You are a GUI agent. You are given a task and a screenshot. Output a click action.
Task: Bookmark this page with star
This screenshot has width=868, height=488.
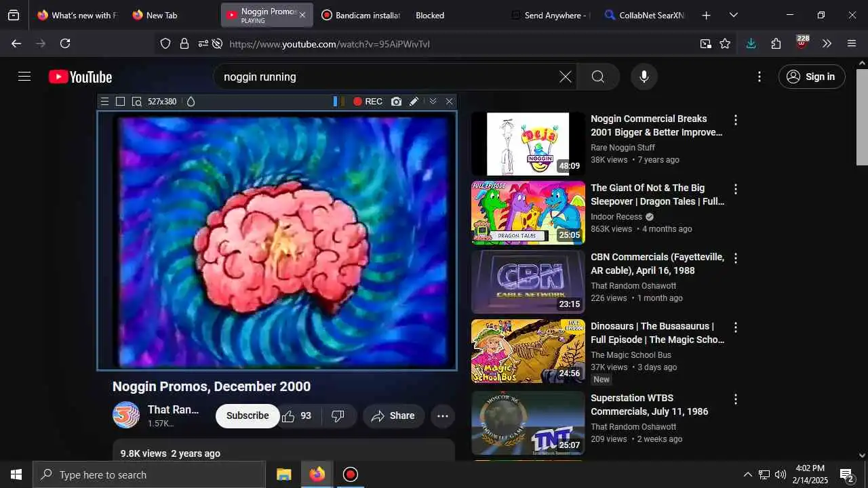[x=725, y=43]
